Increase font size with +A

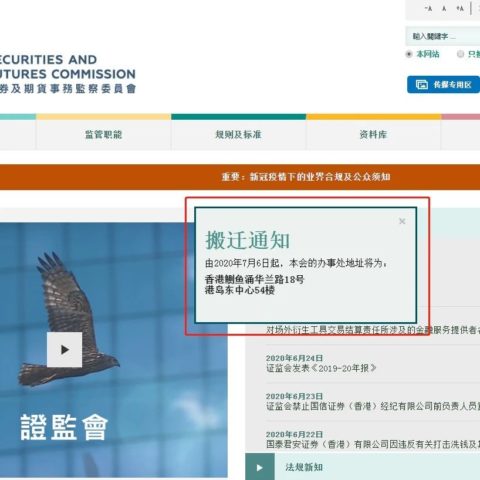(x=460, y=8)
